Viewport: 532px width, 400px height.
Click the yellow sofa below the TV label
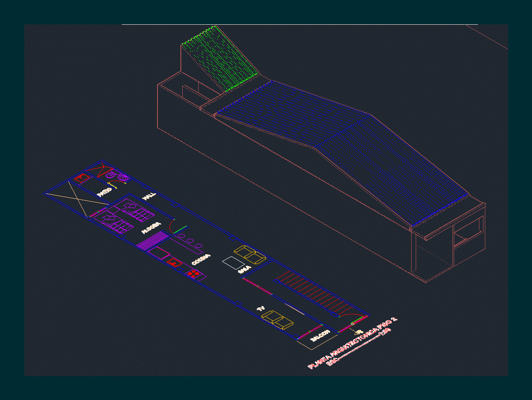coord(277,319)
